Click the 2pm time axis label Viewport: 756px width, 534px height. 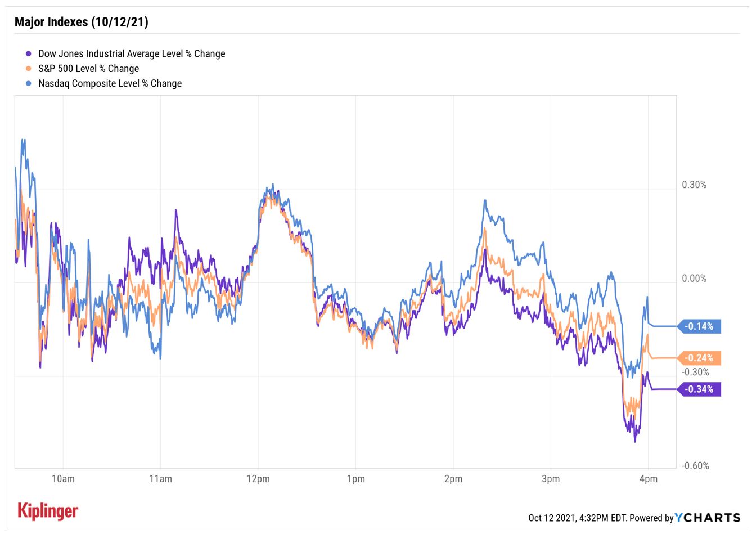coord(453,479)
